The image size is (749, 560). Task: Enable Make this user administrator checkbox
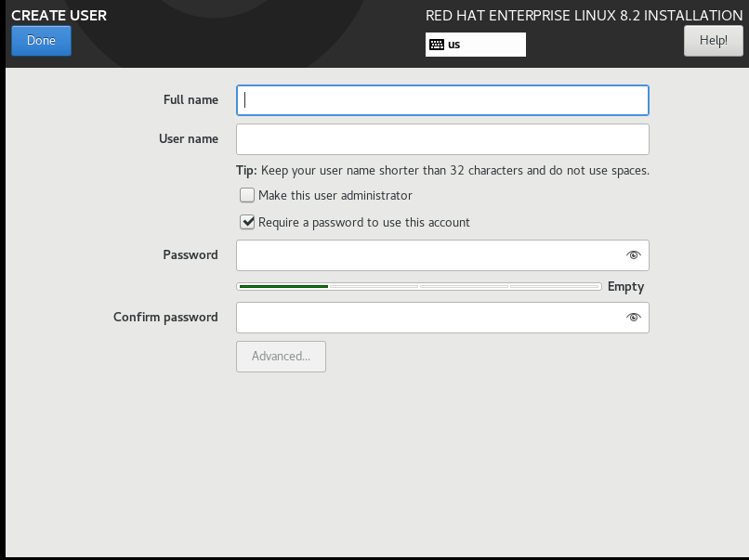click(247, 195)
